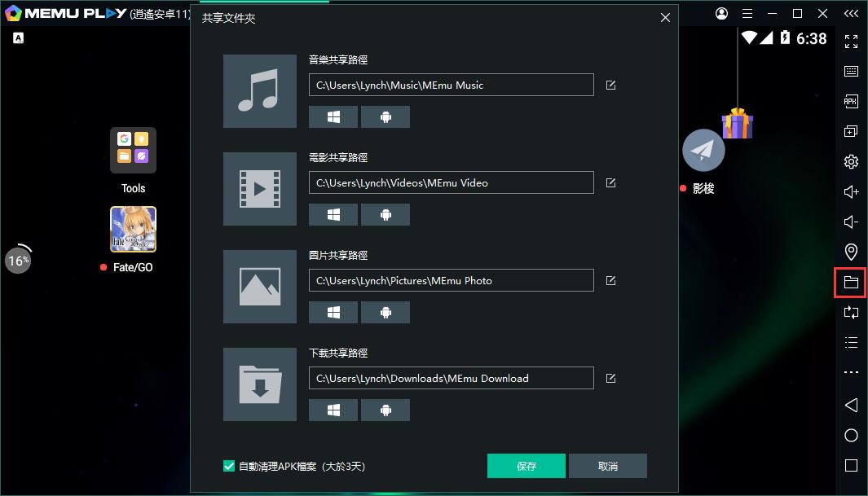Launch the Fate/GO app on the desktop
The width and height of the screenshot is (868, 496).
click(x=132, y=230)
